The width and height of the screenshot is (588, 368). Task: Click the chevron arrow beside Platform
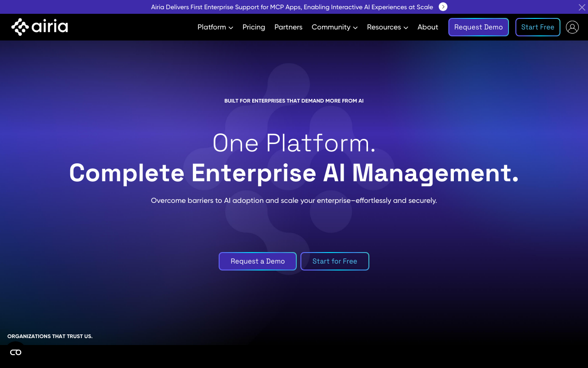click(x=231, y=28)
